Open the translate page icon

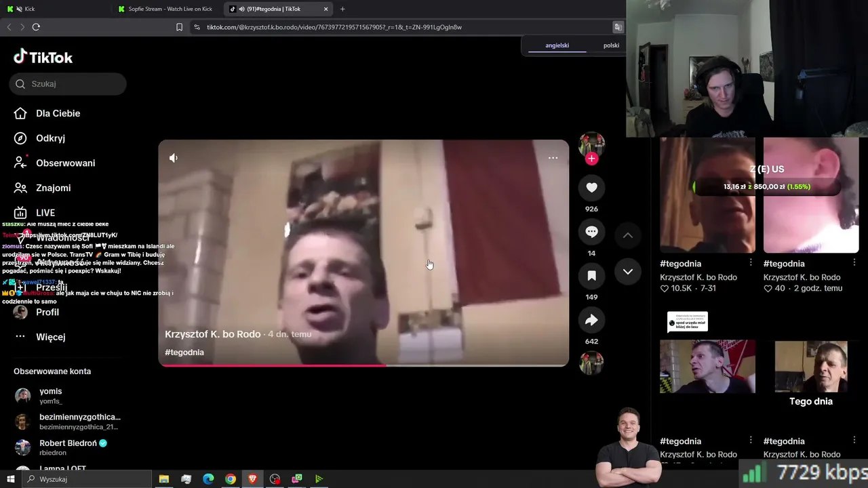coord(618,27)
